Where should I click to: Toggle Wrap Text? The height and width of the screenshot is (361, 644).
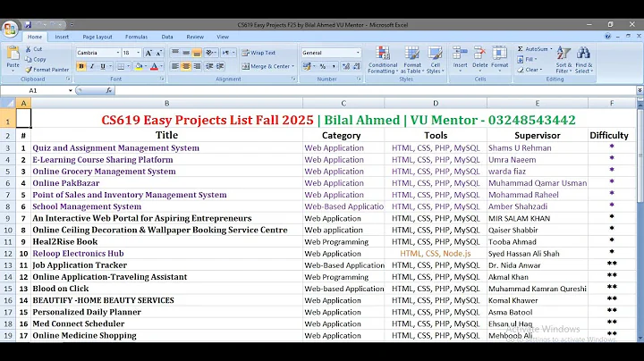pos(258,53)
